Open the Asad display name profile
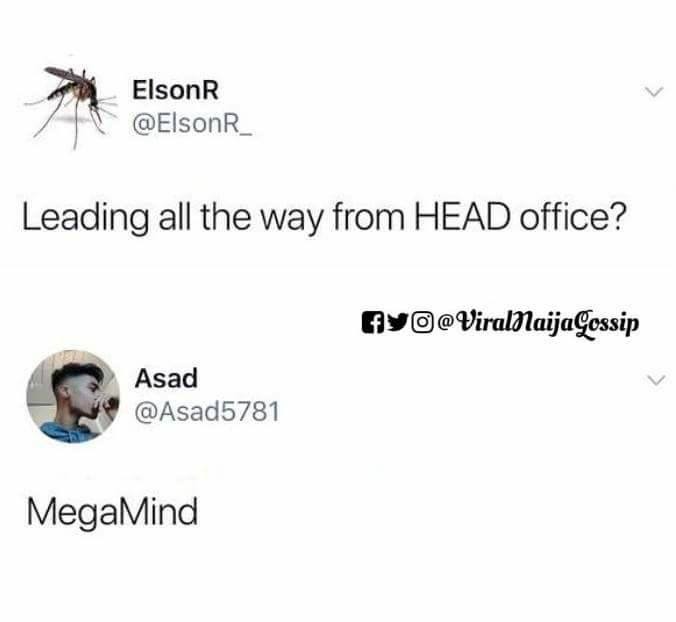 pos(166,378)
